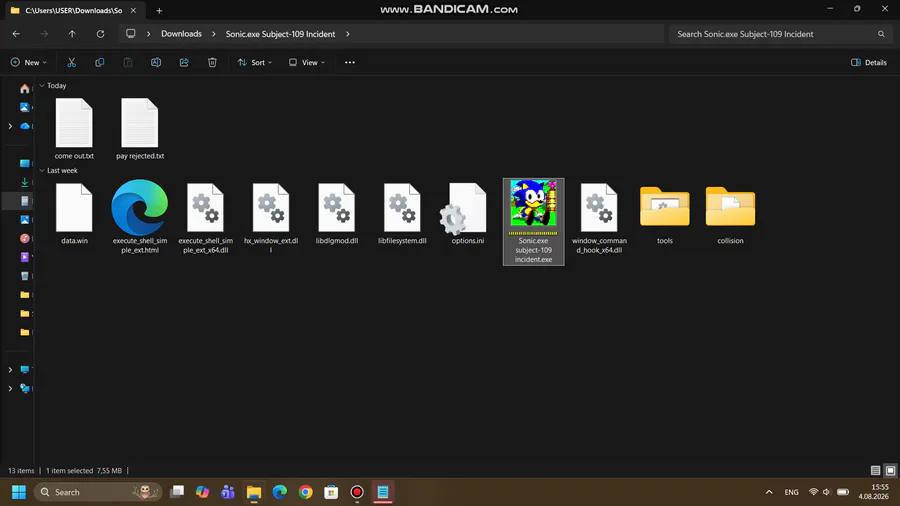Click Downloads in the breadcrumb
Screen dimensions: 900x506
[x=181, y=34]
